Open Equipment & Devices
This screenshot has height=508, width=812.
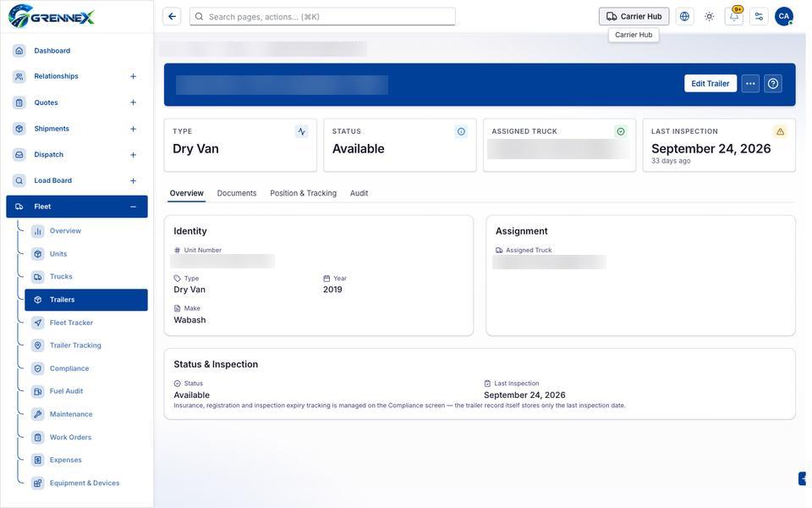click(86, 483)
